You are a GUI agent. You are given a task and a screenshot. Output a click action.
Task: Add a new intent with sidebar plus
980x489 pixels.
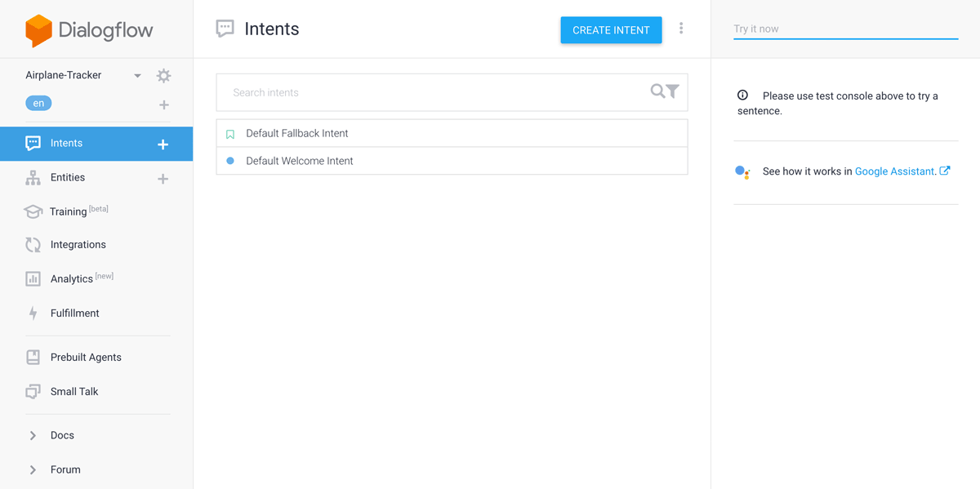coord(163,144)
